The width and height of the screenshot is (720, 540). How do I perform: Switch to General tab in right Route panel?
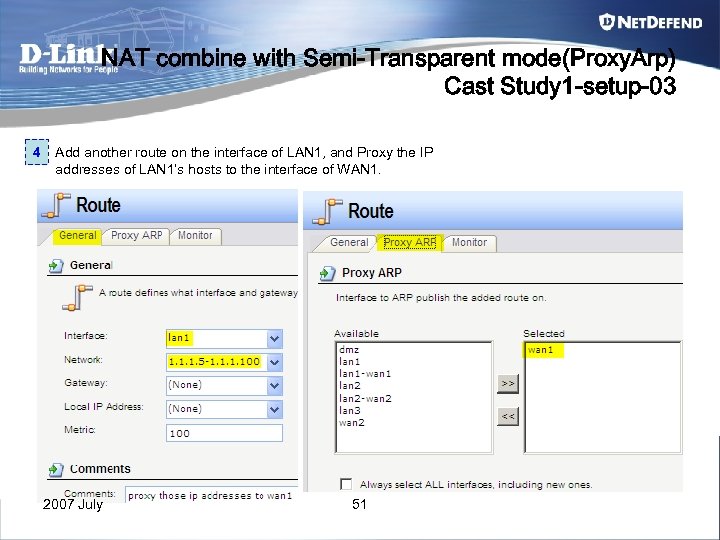click(x=349, y=243)
